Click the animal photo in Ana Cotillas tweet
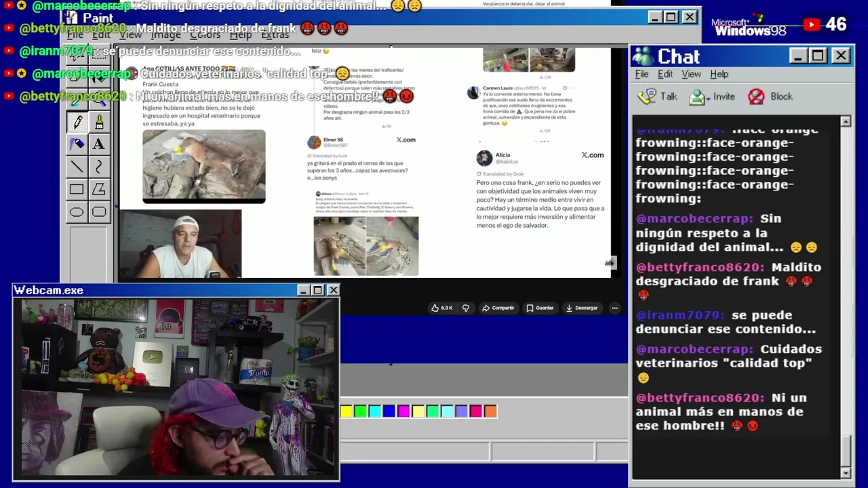This screenshot has height=488, width=868. click(x=204, y=166)
